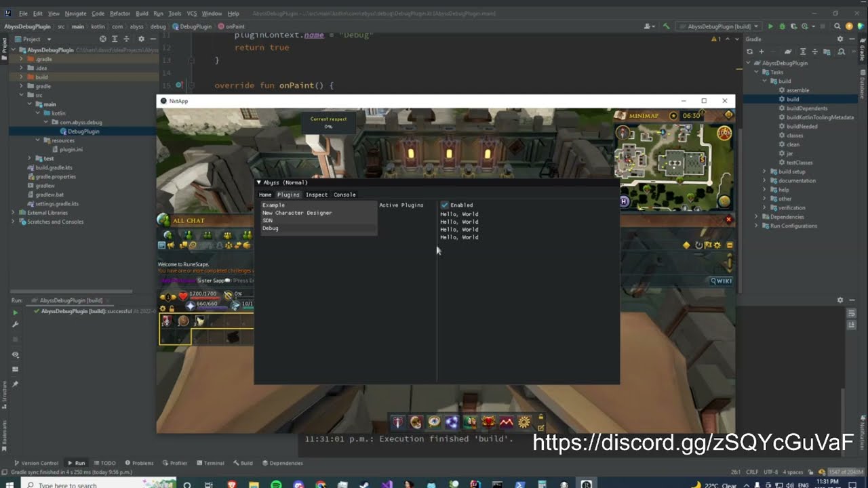Open the Refactor menu

coord(120,14)
